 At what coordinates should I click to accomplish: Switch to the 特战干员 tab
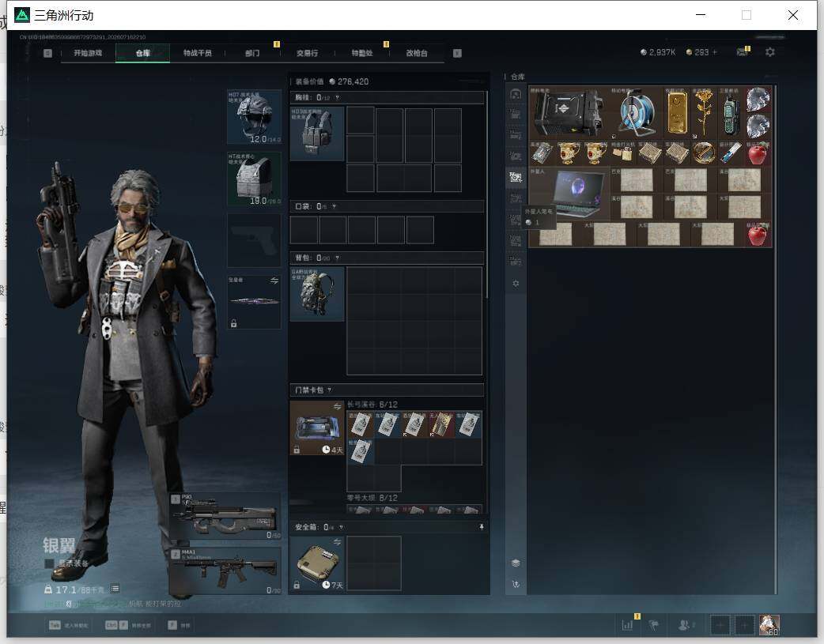197,53
